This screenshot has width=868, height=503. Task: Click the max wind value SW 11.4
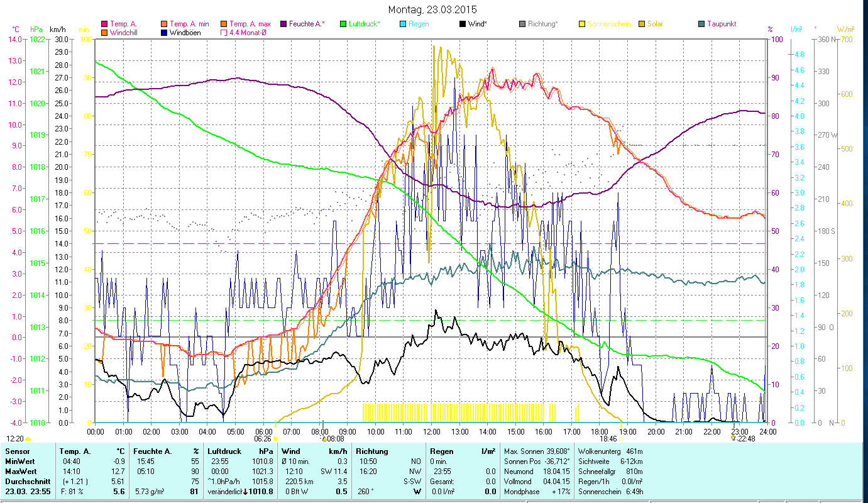pos(334,472)
